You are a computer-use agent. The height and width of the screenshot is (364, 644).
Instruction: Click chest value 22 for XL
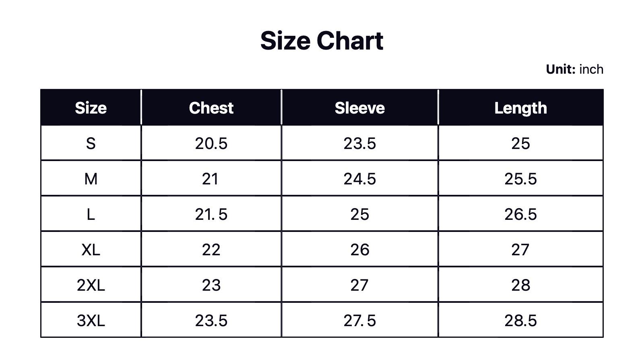tap(211, 250)
